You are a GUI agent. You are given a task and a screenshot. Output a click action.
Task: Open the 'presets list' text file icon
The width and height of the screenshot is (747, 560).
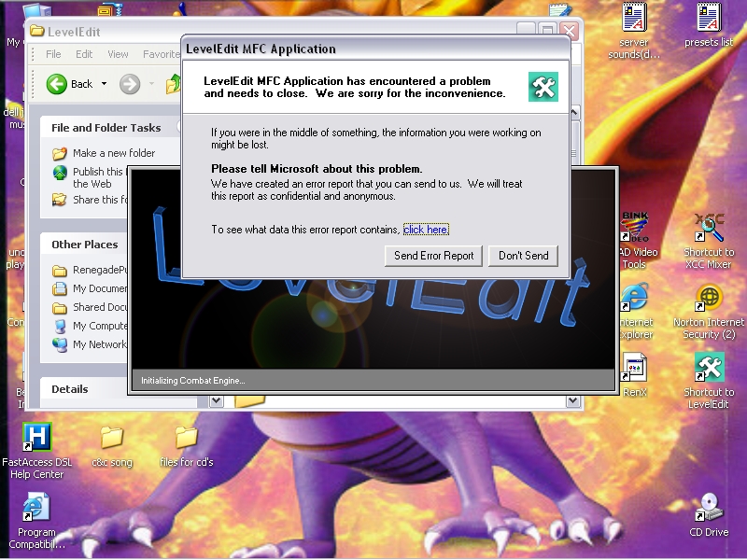[x=709, y=19]
